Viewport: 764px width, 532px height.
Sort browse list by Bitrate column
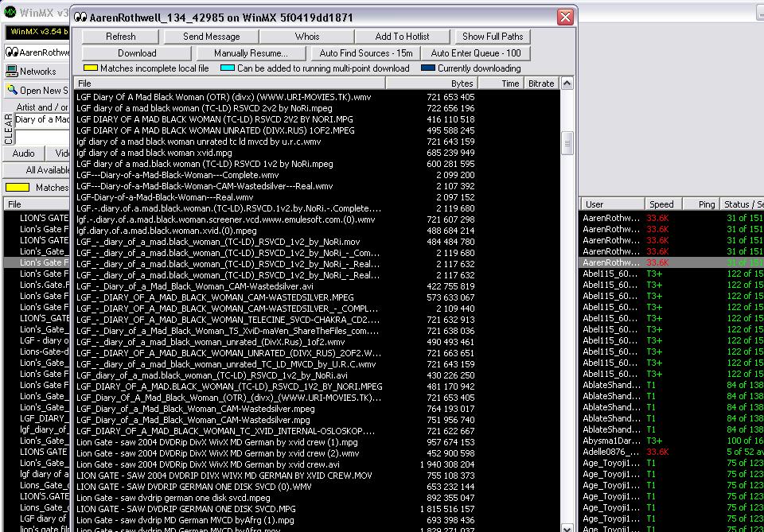[x=541, y=83]
